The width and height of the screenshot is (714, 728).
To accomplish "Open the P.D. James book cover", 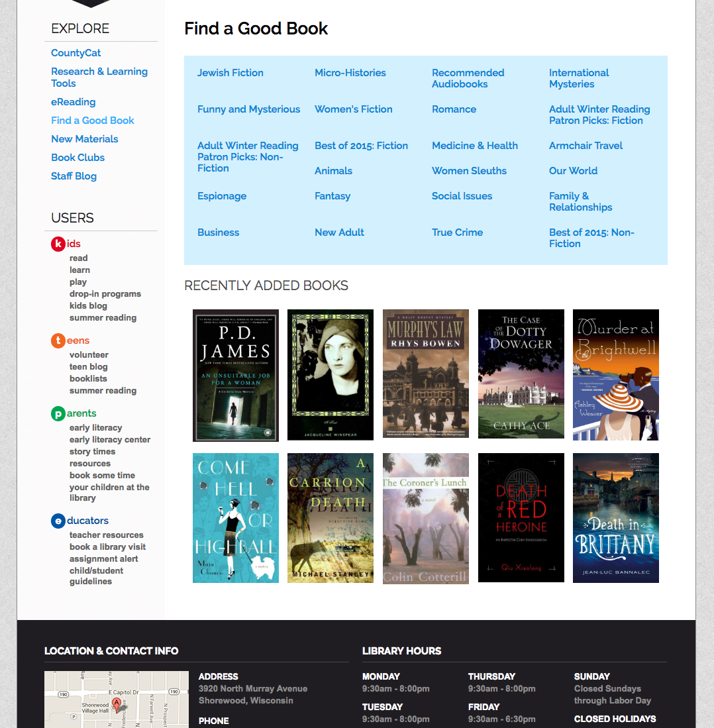I will 236,375.
